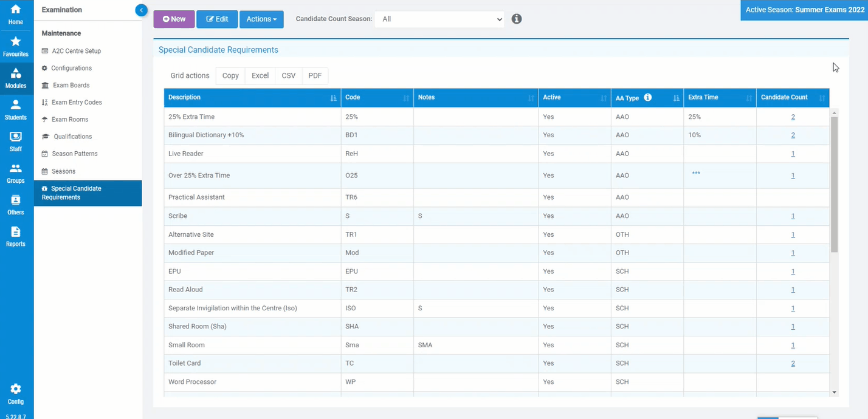Select the Read Aloud row description
The width and height of the screenshot is (868, 419).
tap(185, 290)
